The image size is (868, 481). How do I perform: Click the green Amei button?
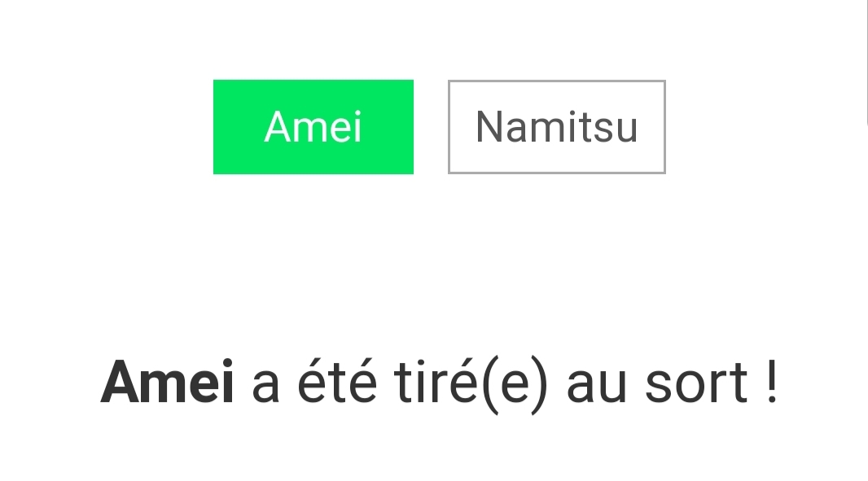(x=313, y=127)
